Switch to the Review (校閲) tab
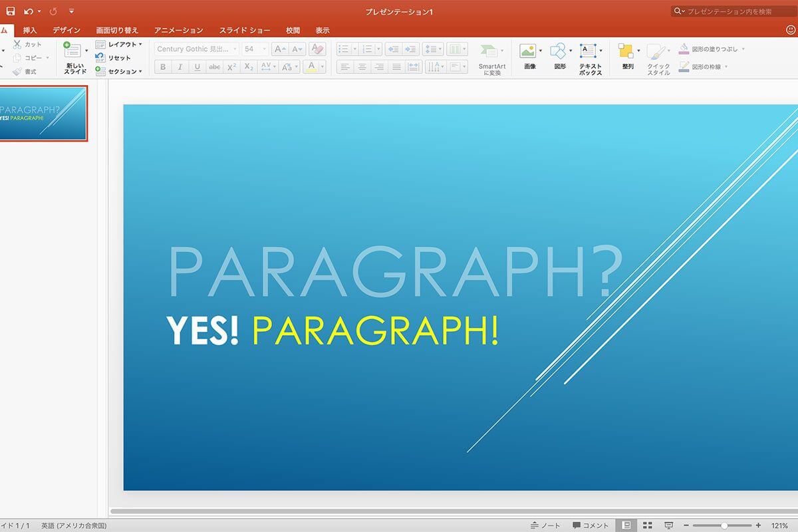 (293, 31)
